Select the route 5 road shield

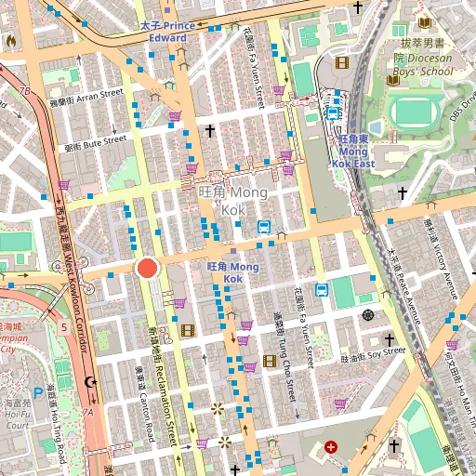pos(64,327)
